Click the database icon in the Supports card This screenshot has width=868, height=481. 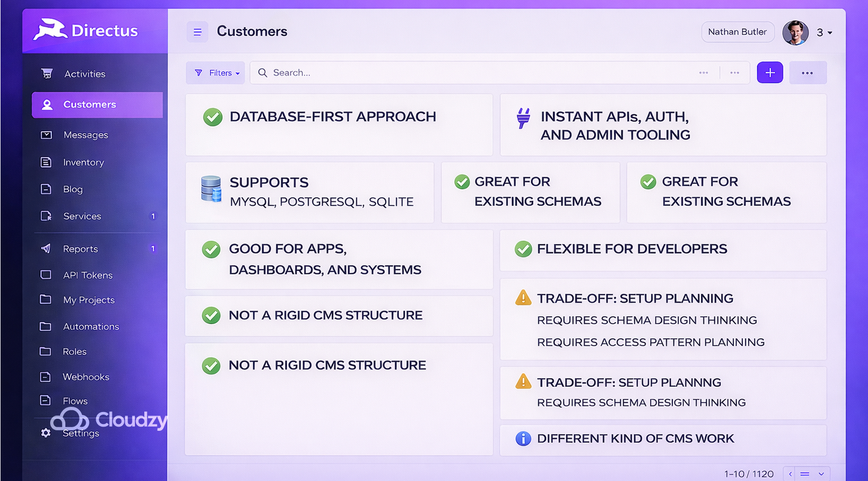[x=210, y=191]
